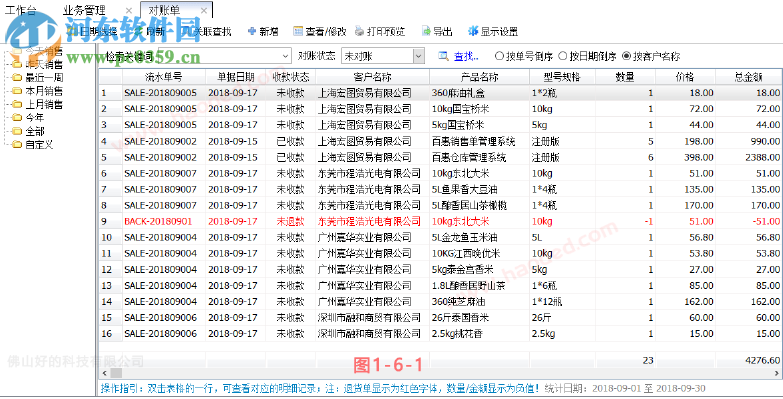
Task: Click 百惠仓库管理系统 product cell
Action: point(480,158)
